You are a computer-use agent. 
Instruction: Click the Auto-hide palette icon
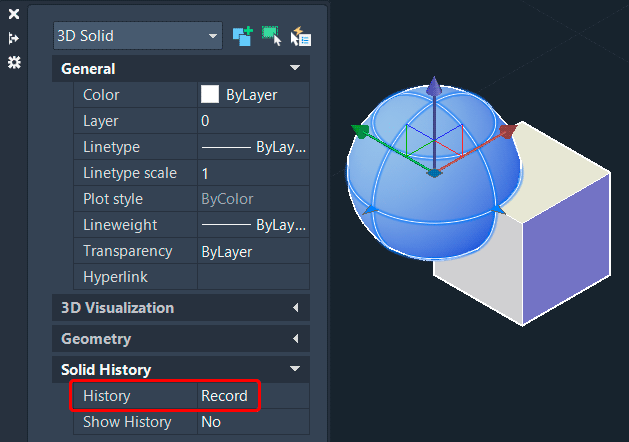14,39
